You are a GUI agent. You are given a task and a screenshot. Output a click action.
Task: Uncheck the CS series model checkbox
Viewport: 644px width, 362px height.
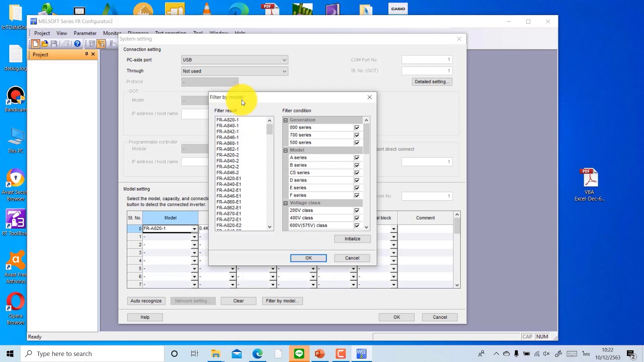click(x=357, y=173)
